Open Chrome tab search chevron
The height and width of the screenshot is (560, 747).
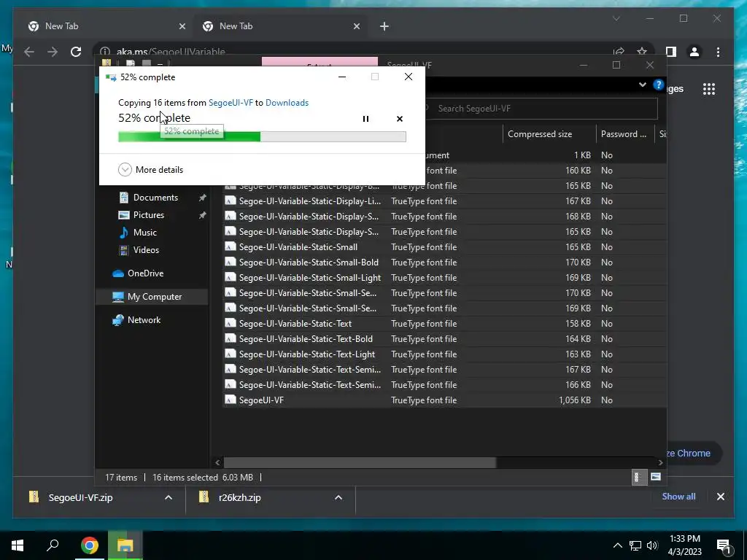pyautogui.click(x=616, y=18)
